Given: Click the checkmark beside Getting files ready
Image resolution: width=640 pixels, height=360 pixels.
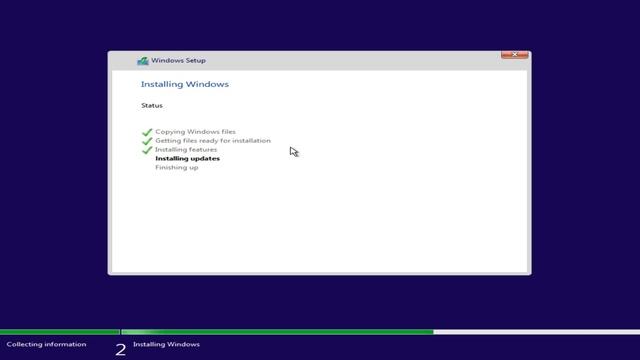Looking at the screenshot, I should pos(147,141).
